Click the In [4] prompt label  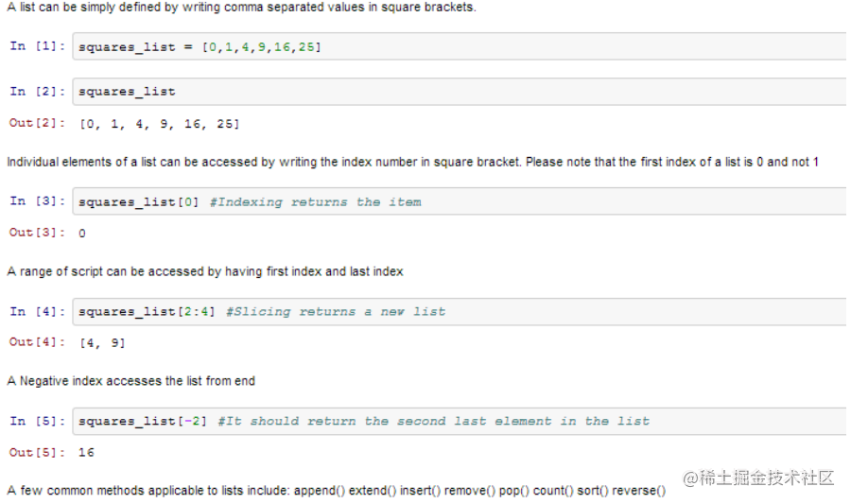[x=38, y=311]
